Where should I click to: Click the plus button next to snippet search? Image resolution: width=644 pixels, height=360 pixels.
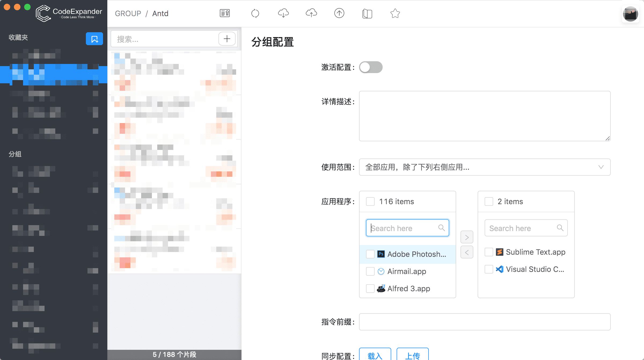227,39
